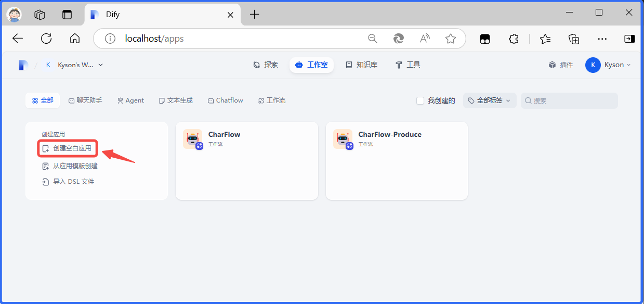The width and height of the screenshot is (644, 304).
Task: Click the Dify logo icon in header
Action: pos(22,65)
